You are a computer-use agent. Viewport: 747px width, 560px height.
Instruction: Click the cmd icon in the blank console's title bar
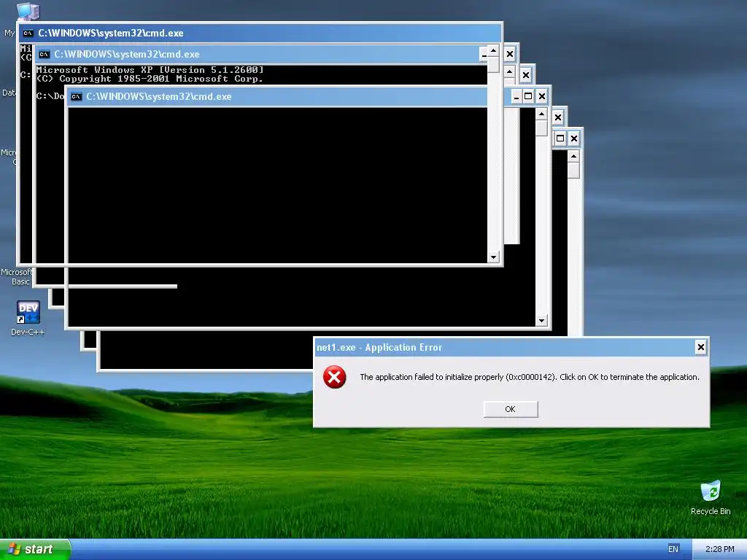click(x=76, y=97)
